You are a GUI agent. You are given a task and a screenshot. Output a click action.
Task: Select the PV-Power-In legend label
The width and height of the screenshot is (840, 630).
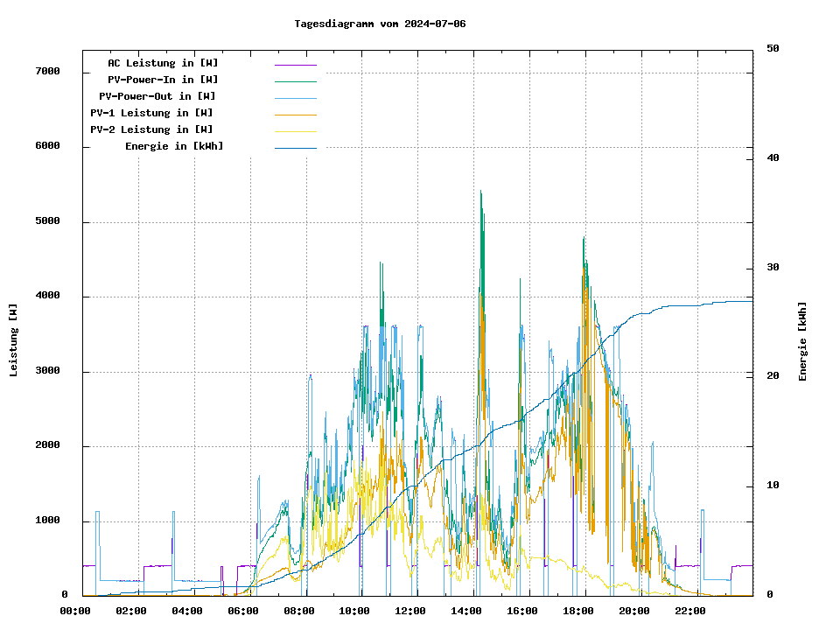pyautogui.click(x=169, y=80)
